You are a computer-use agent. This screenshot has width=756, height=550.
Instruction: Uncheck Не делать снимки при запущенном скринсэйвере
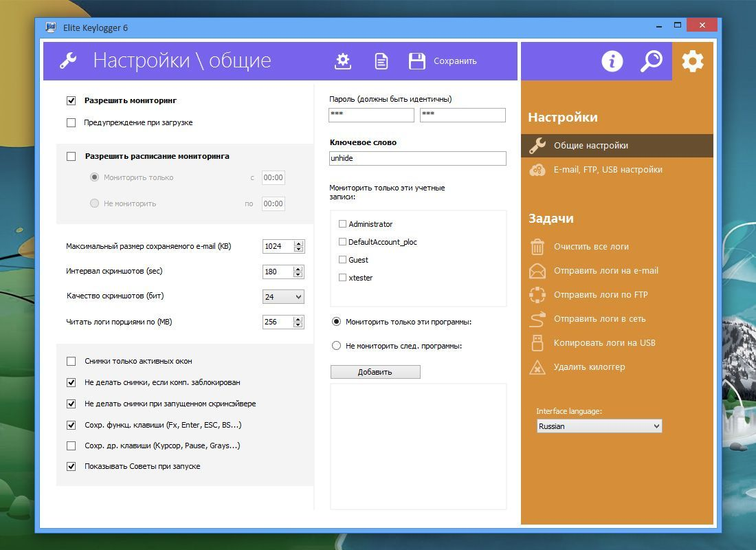coord(71,404)
